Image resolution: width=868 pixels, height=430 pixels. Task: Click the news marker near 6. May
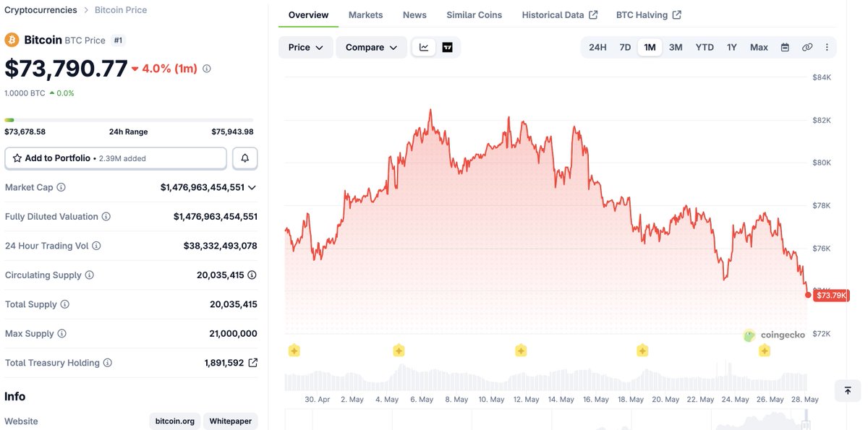(399, 351)
